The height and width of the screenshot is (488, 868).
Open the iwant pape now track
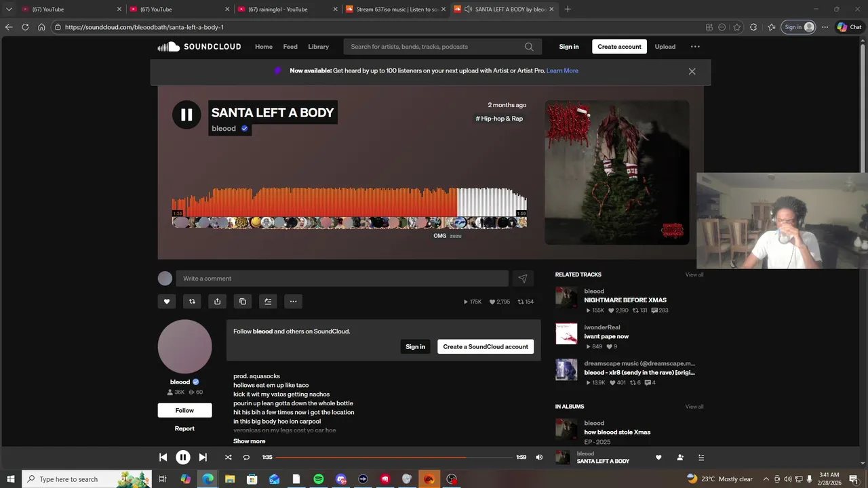pos(606,336)
